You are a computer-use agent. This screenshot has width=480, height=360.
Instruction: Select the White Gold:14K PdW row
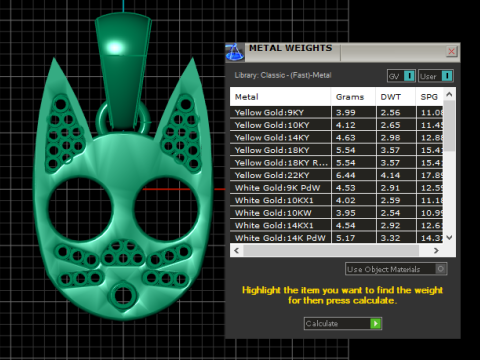point(337,238)
